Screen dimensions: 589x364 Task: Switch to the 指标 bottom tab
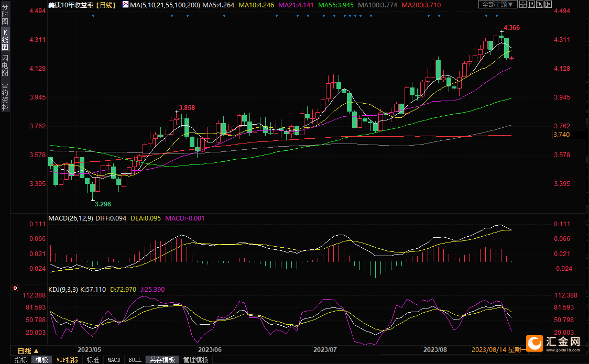21,360
